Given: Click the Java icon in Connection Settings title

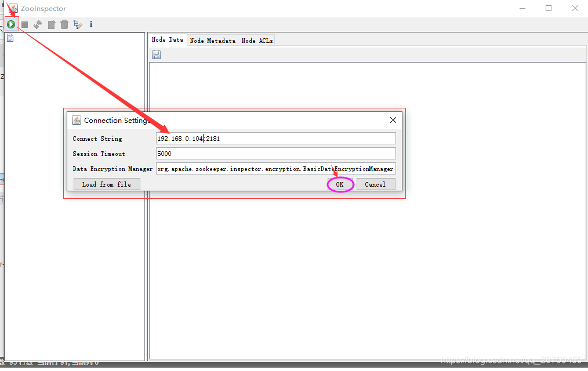Looking at the screenshot, I should tap(77, 120).
